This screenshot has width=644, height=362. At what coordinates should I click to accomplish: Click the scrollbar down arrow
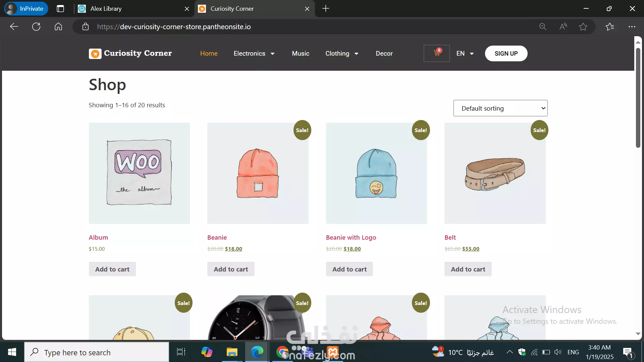point(638,334)
